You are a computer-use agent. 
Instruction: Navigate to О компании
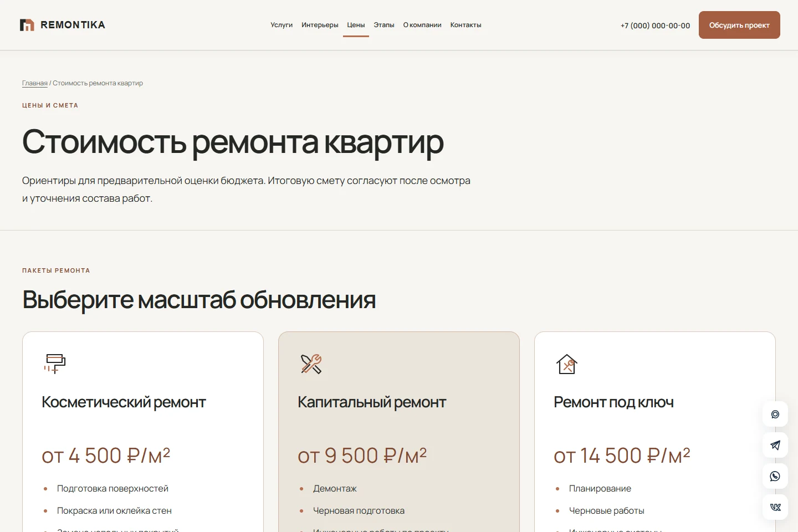[422, 25]
